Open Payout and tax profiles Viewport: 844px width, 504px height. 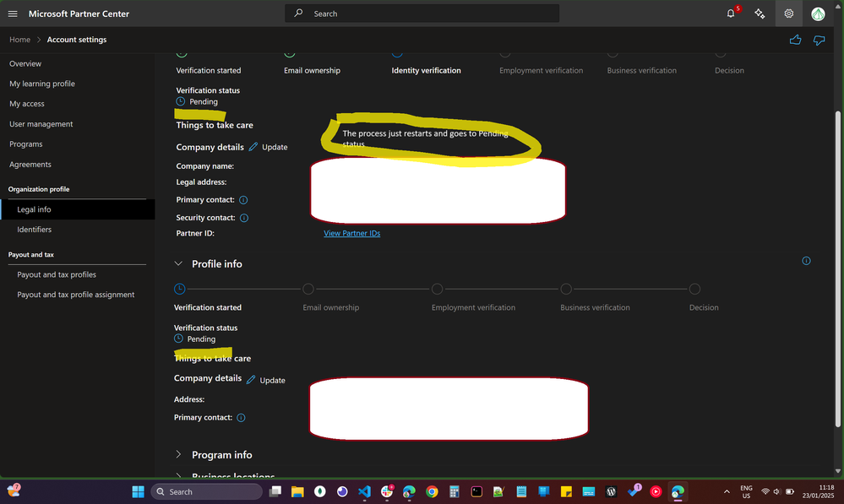tap(57, 275)
